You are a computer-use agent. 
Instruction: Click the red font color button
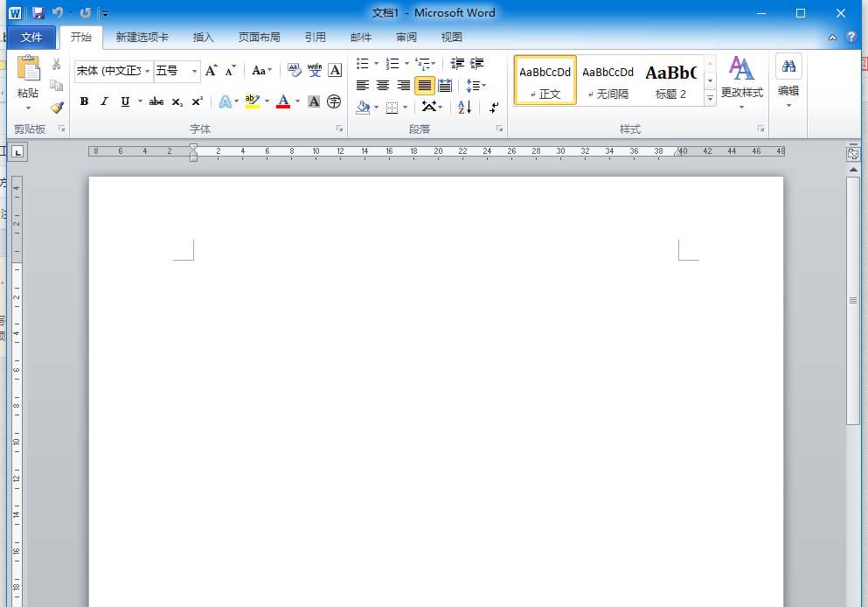click(283, 101)
